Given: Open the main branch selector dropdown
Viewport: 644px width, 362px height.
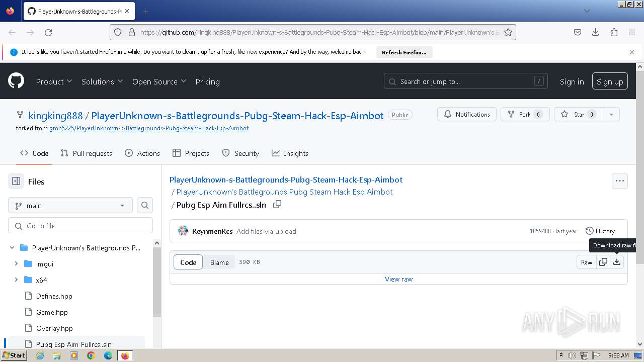Looking at the screenshot, I should (x=70, y=205).
